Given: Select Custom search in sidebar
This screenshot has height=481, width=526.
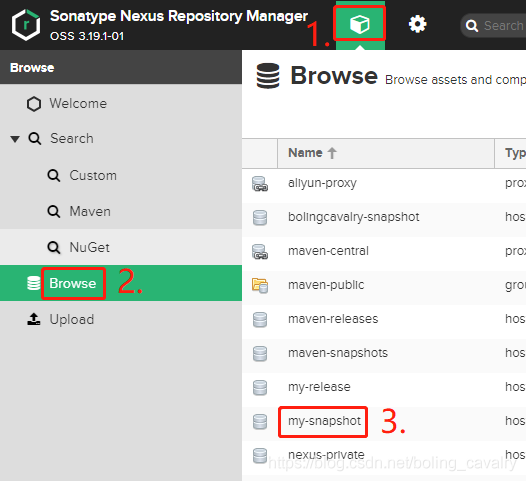Looking at the screenshot, I should (93, 175).
